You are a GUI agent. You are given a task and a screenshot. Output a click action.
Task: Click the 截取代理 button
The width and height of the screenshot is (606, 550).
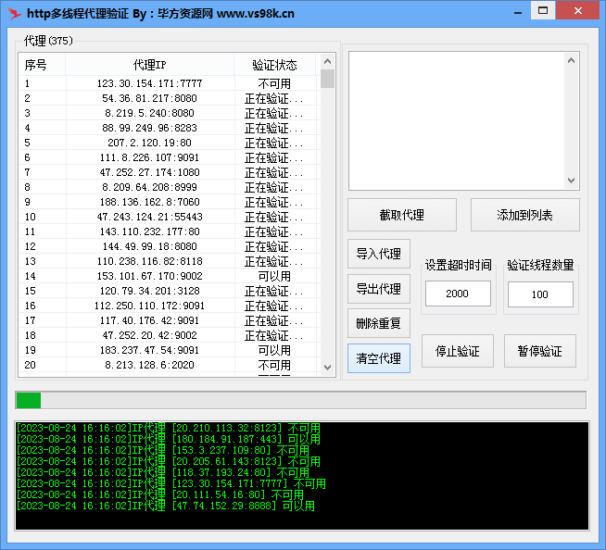coord(402,215)
